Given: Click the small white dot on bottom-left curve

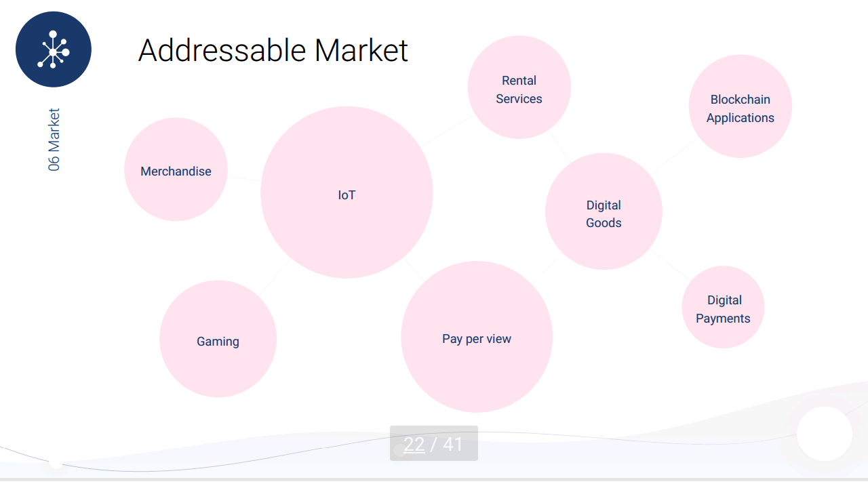Looking at the screenshot, I should point(56,464).
